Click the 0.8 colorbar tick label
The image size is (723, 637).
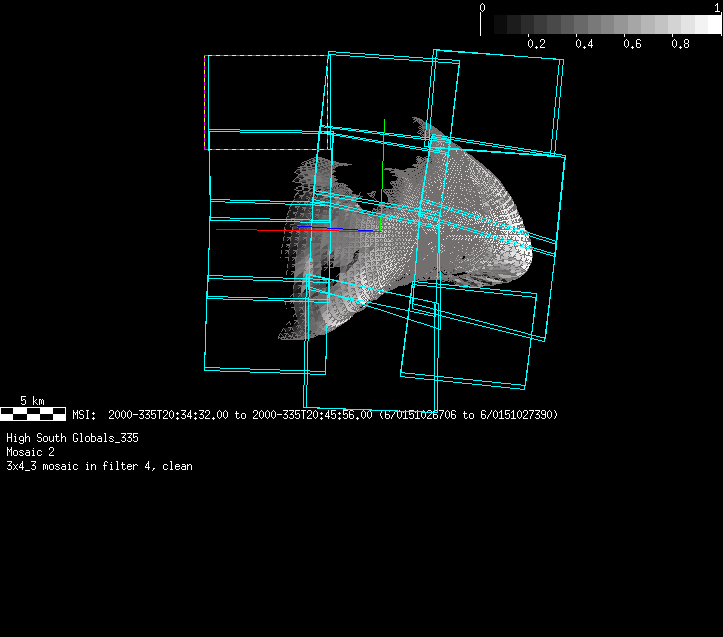680,44
